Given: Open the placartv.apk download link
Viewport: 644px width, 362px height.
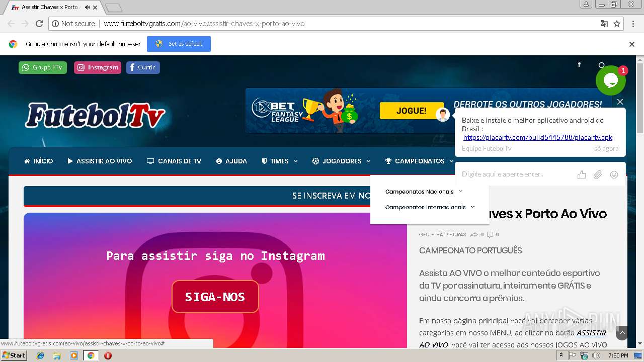Looking at the screenshot, I should coord(538,137).
